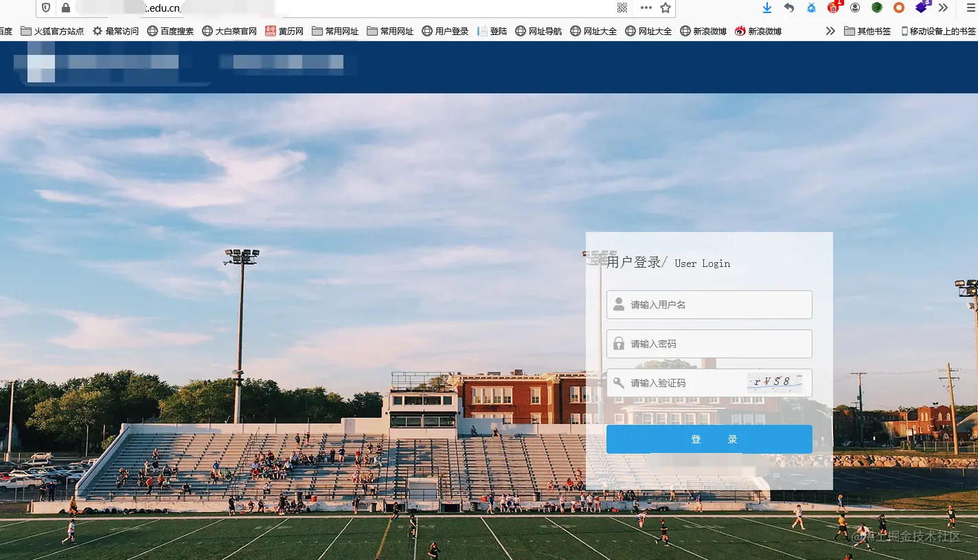Image resolution: width=978 pixels, height=560 pixels.
Task: Click the 登 录 login button
Action: click(709, 439)
